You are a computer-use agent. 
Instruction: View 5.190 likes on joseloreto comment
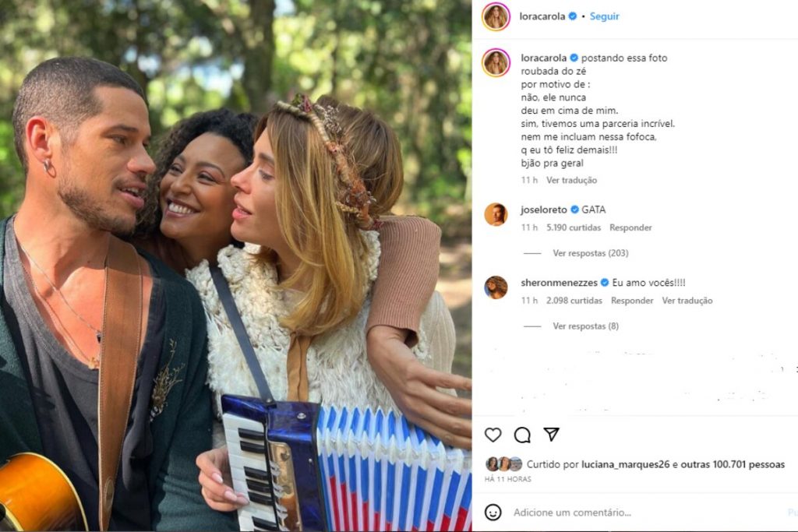pyautogui.click(x=574, y=227)
